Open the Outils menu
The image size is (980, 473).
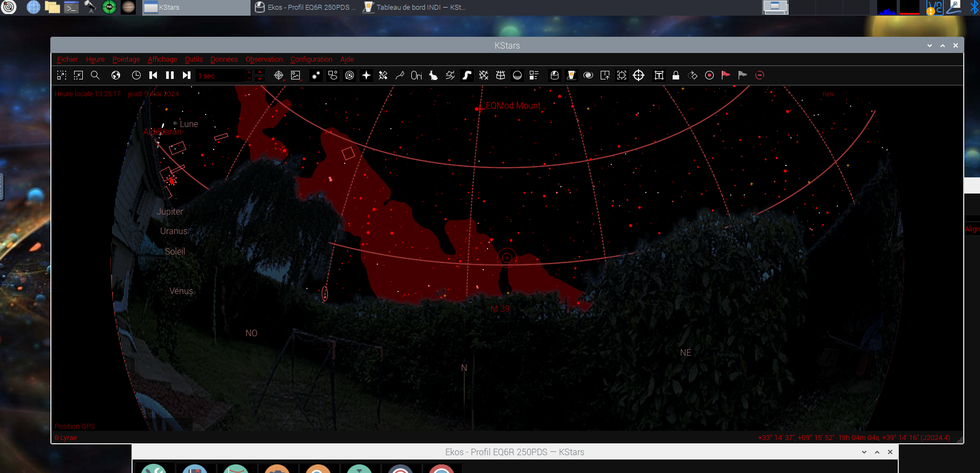pyautogui.click(x=194, y=59)
